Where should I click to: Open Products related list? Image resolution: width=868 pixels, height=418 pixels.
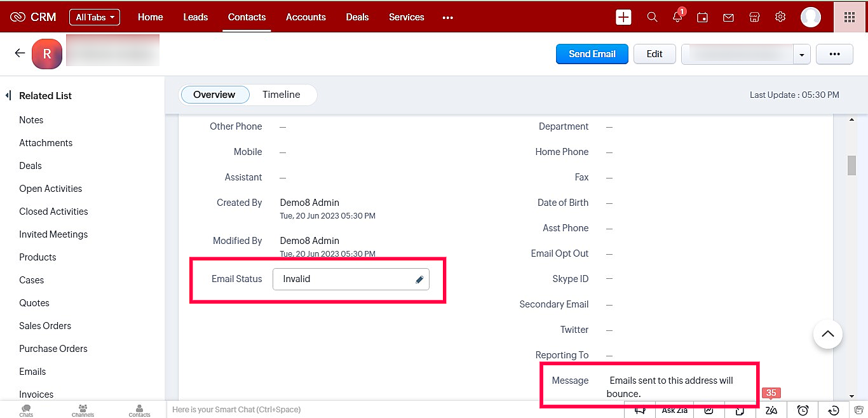pos(37,257)
